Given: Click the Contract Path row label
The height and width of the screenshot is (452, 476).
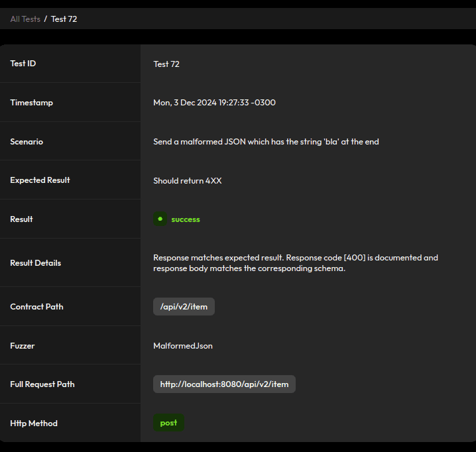Looking at the screenshot, I should 36,307.
